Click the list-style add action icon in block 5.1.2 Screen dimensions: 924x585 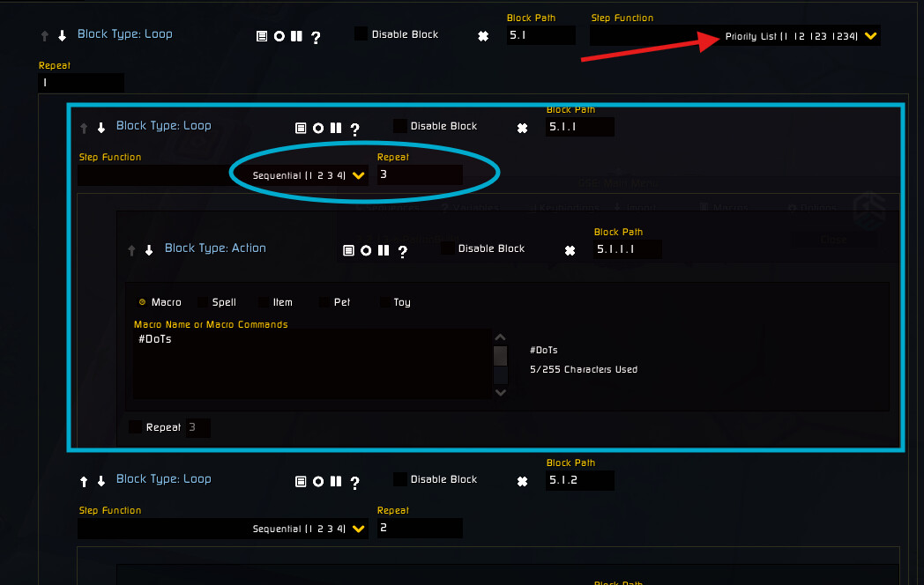pos(301,481)
